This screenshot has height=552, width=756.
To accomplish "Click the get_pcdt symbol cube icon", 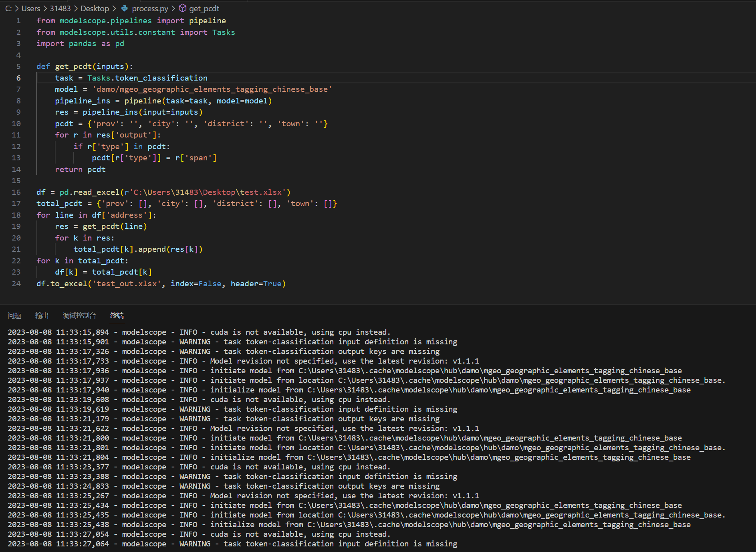I will [x=183, y=8].
